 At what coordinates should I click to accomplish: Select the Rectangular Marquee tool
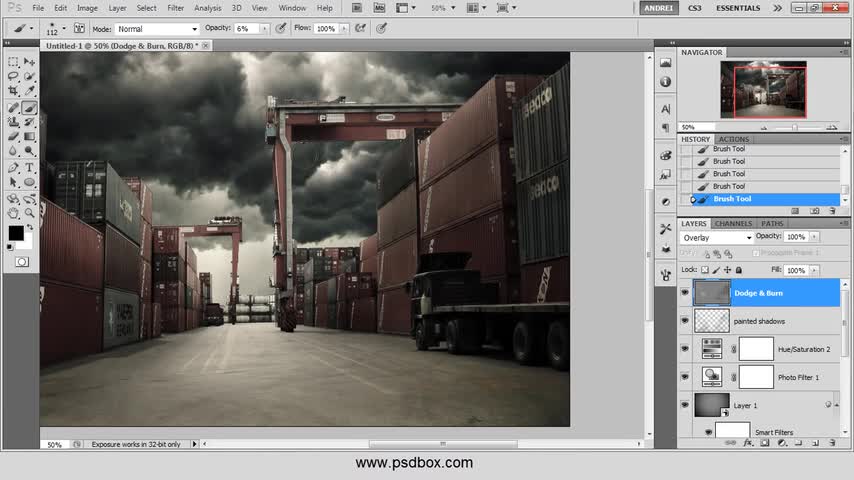13,62
